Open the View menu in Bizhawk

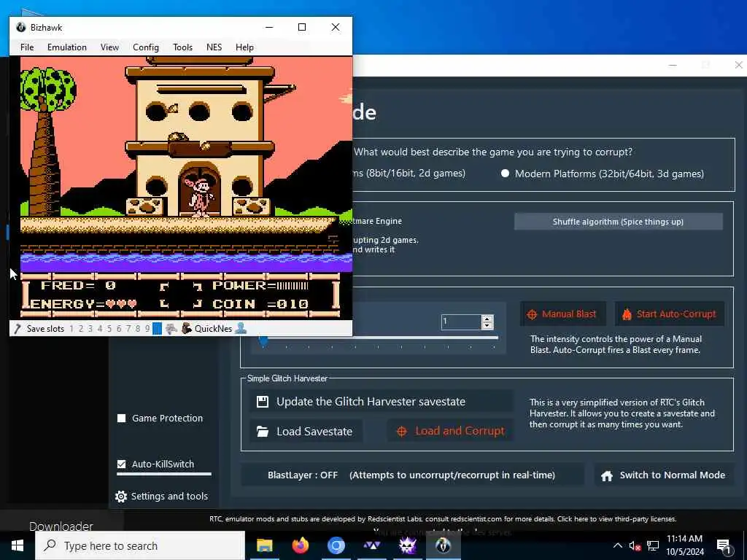109,47
